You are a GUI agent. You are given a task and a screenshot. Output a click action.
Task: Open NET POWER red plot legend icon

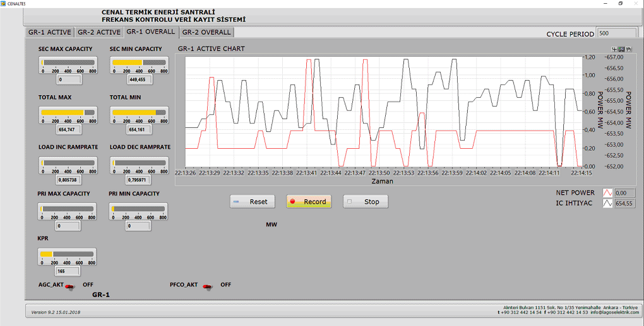[607, 193]
